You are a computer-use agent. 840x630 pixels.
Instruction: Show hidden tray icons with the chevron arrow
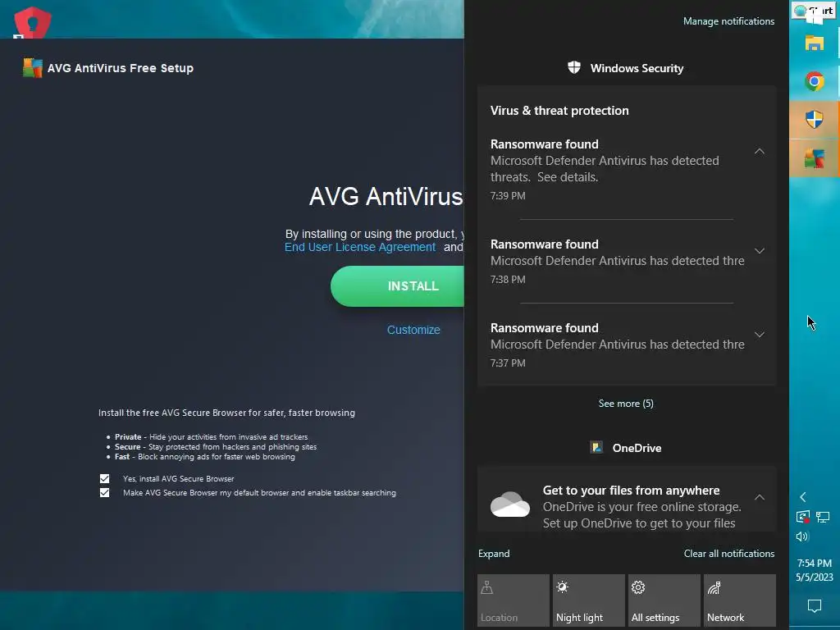click(802, 497)
